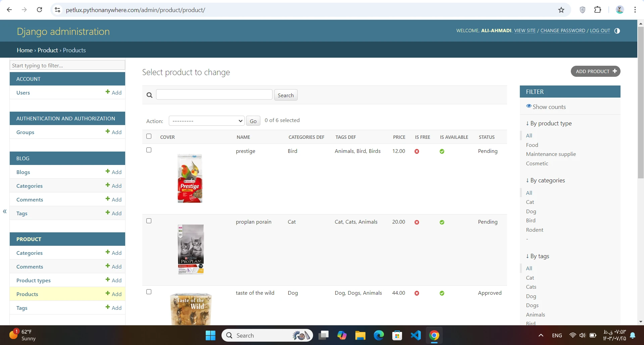Screen dimensions: 644x345
Task: Bookmark this page with the star icon
Action: [x=561, y=10]
